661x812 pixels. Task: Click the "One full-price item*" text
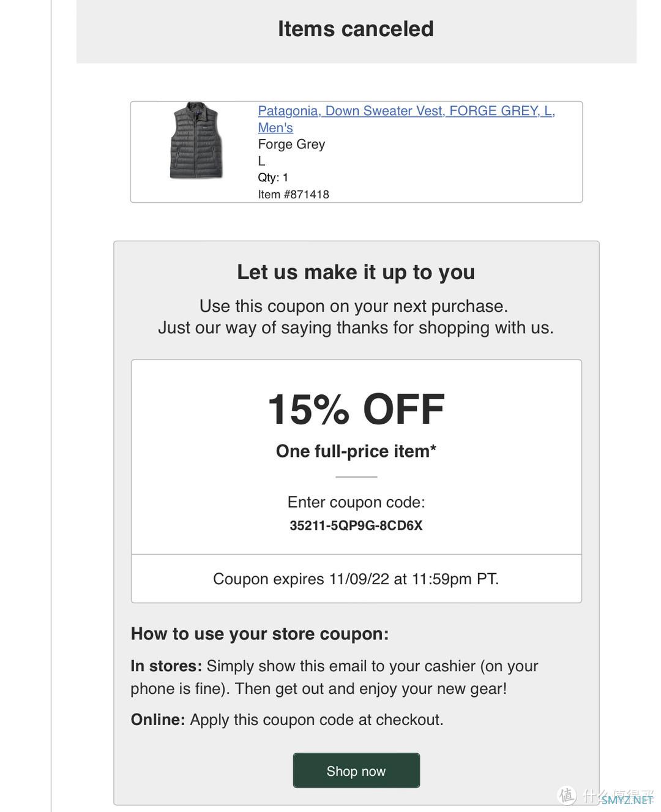[356, 451]
